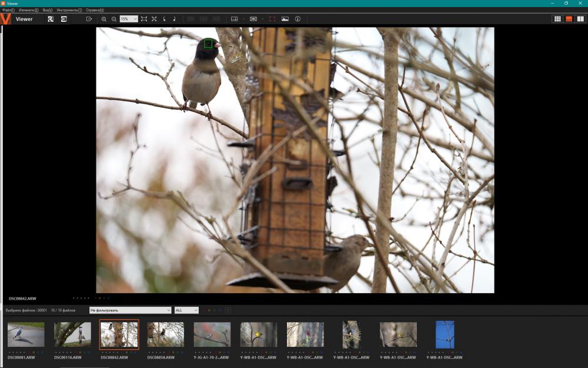Open the Вид menu

[48, 10]
